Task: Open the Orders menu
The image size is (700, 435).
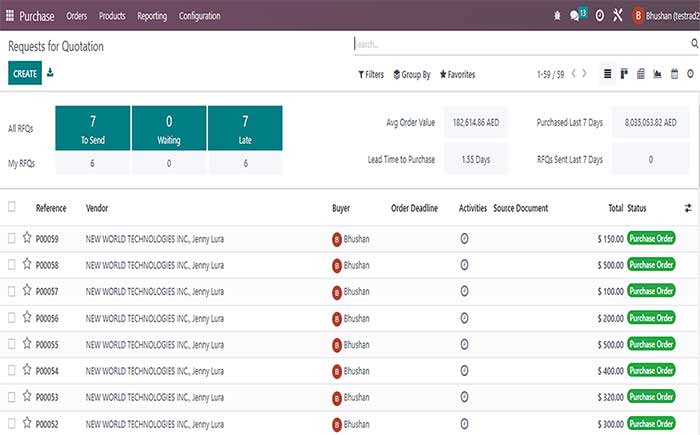Action: (x=76, y=16)
